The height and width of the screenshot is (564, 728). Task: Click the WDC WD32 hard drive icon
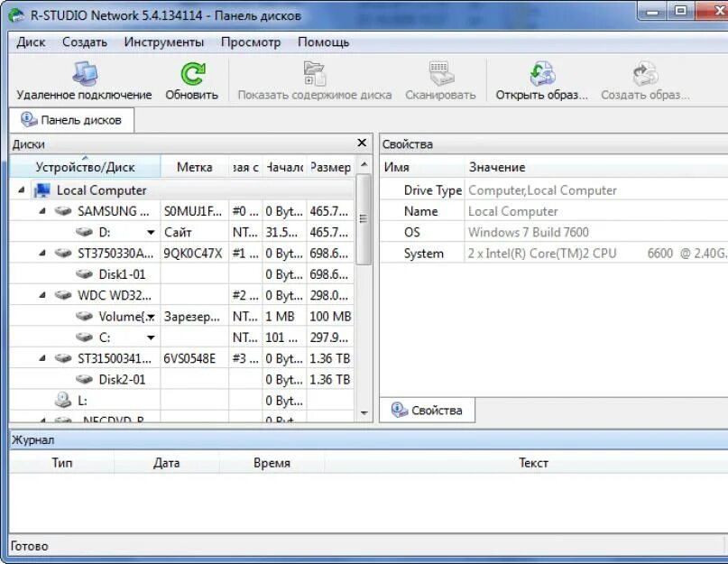click(63, 295)
